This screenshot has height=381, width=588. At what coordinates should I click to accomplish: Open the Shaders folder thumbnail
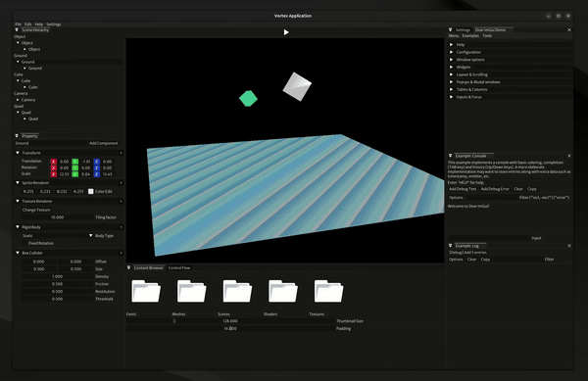(x=283, y=291)
